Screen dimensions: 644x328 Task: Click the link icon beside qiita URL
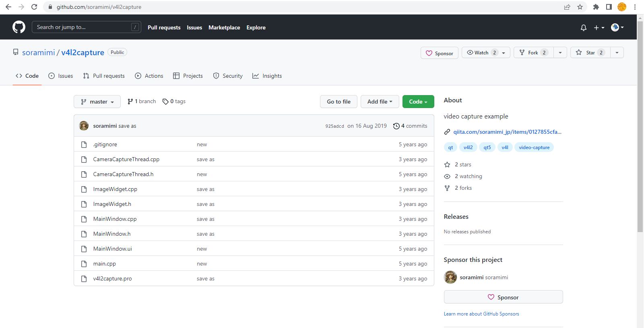tap(447, 132)
